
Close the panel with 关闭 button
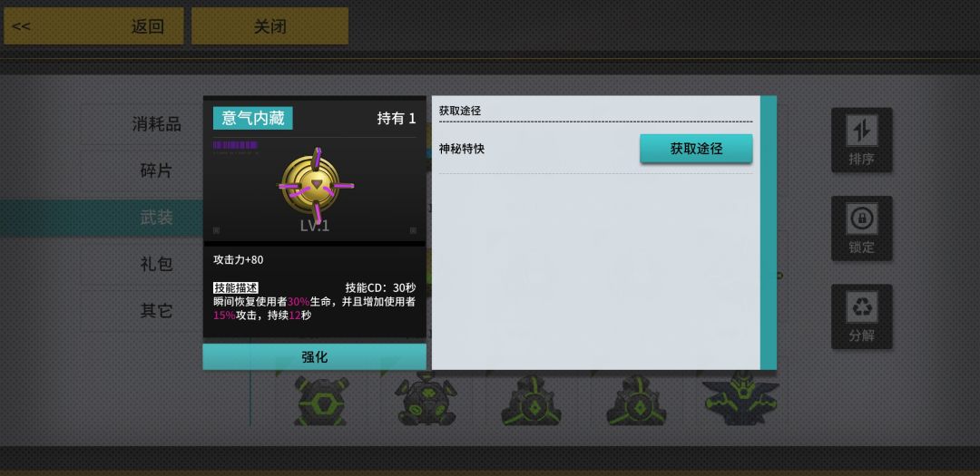tap(269, 26)
